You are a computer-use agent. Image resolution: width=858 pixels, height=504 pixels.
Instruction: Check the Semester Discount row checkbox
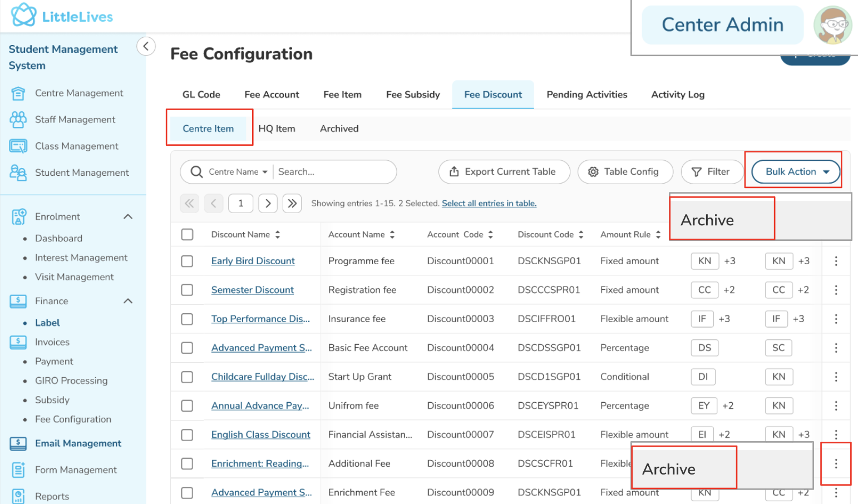(x=188, y=290)
